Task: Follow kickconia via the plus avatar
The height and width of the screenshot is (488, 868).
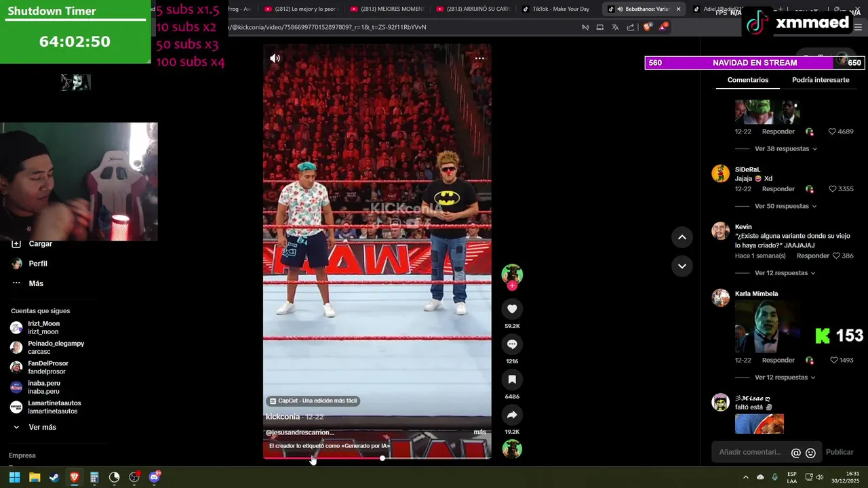Action: 512,286
